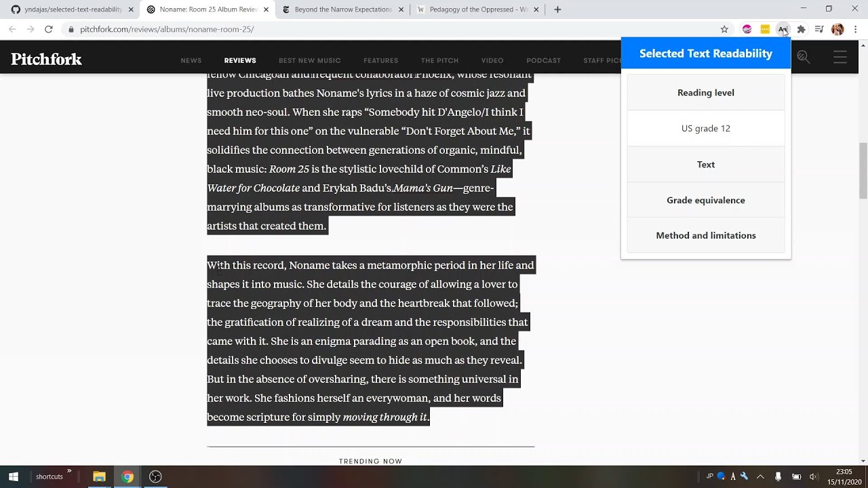Open File Explorer from the taskbar
Image resolution: width=868 pixels, height=488 pixels.
click(x=99, y=476)
